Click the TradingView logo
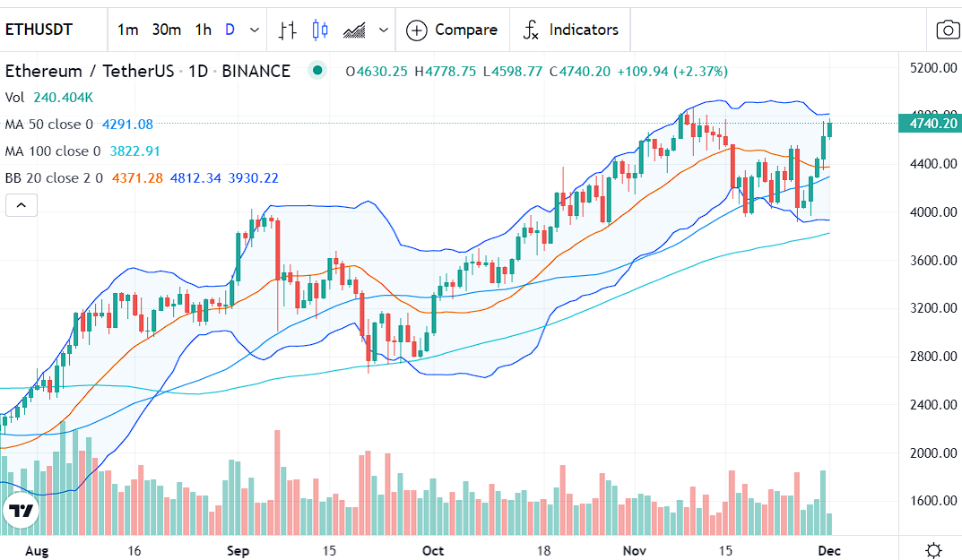The height and width of the screenshot is (560, 962). (20, 511)
